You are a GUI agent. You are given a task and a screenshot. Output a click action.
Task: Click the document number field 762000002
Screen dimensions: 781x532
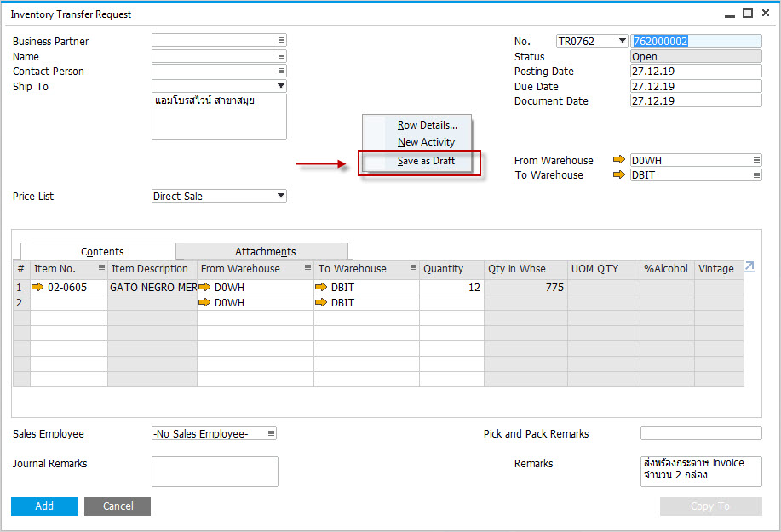pos(696,41)
